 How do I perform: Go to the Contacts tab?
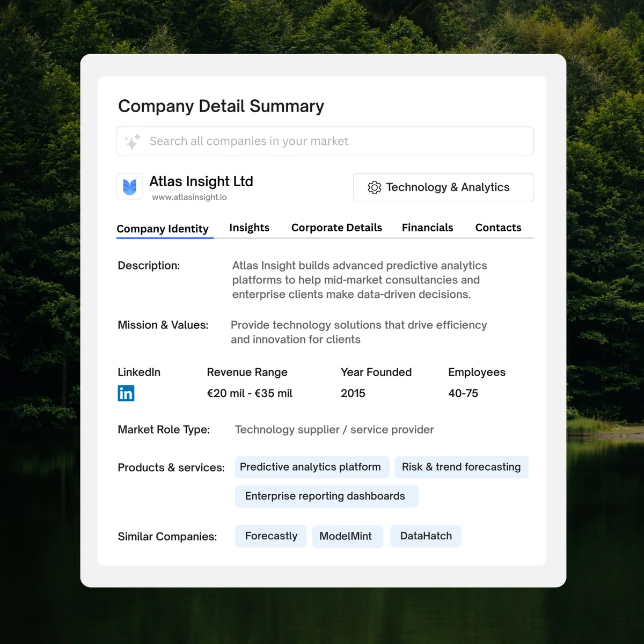click(x=498, y=228)
